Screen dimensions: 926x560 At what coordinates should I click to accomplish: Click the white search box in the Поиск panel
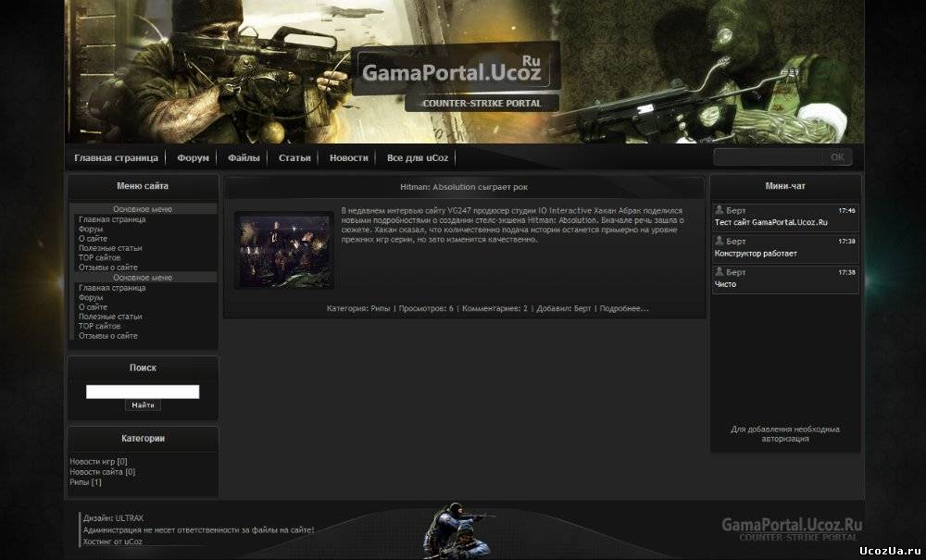[143, 392]
